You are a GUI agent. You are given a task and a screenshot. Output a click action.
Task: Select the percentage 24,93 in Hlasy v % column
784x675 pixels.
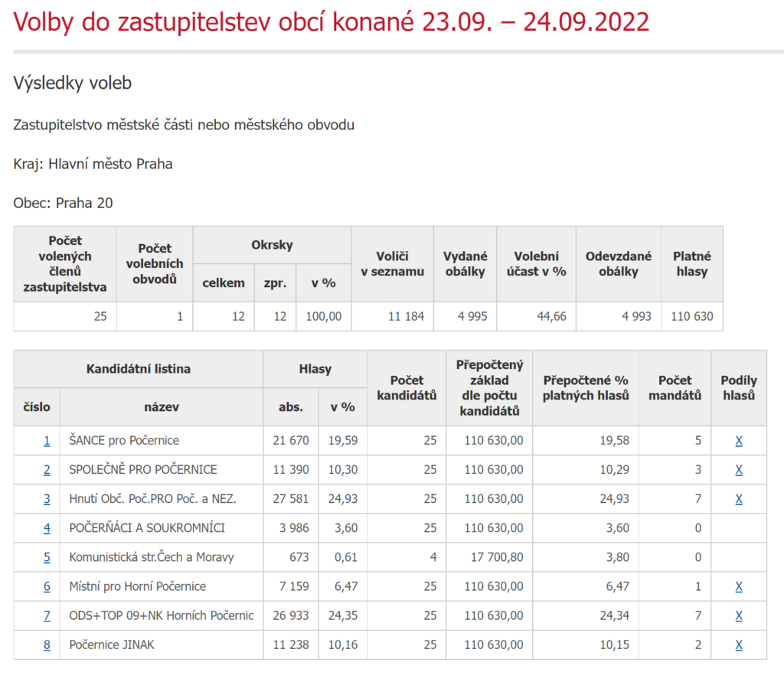[343, 499]
